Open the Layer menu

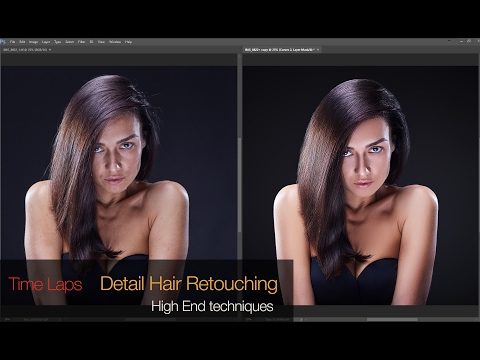(46, 42)
